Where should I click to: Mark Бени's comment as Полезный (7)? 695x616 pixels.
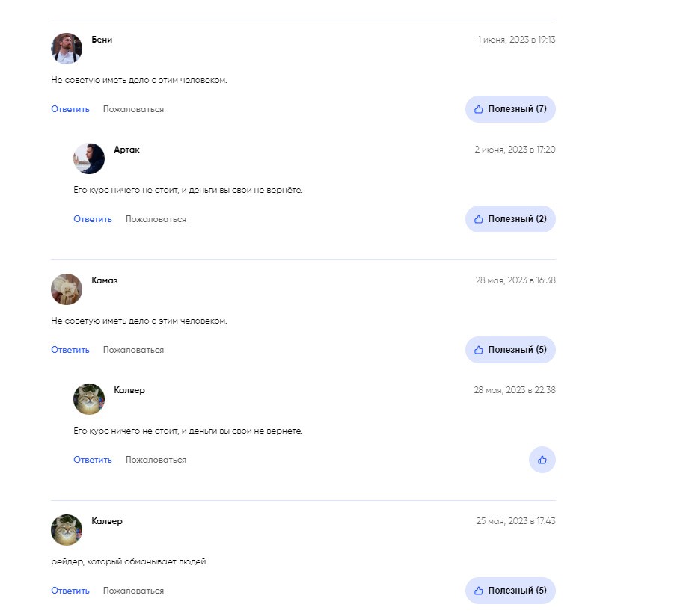[x=510, y=109]
